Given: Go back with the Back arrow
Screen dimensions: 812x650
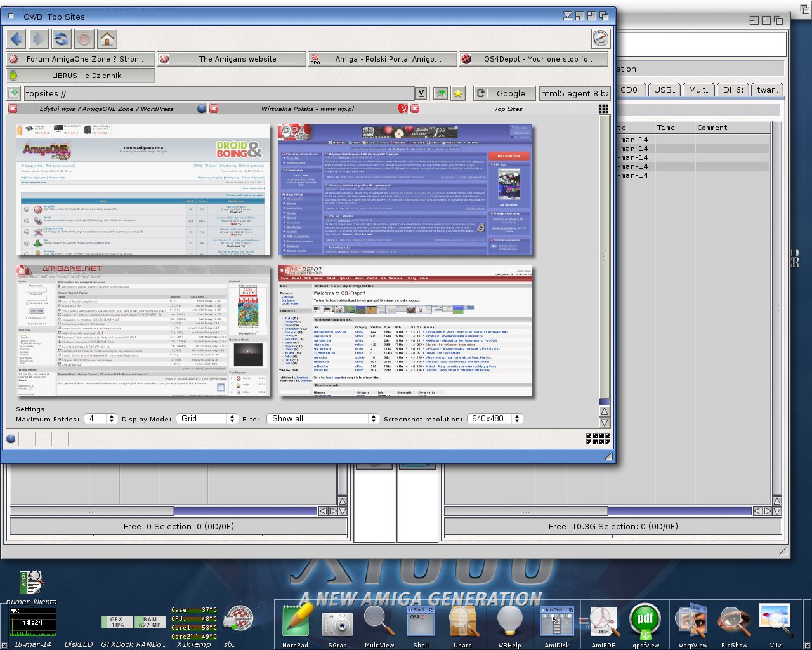Looking at the screenshot, I should (16, 39).
